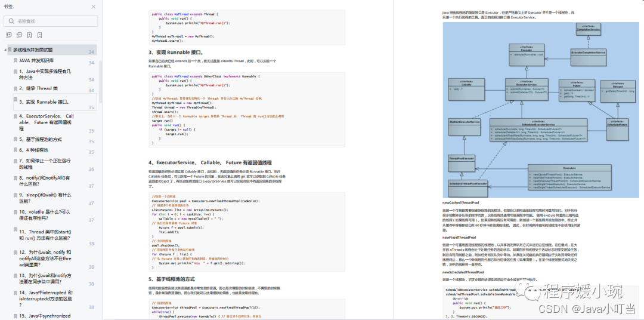
Task: Go to bookmark 15、Java中synchronized
Action: pos(45,316)
